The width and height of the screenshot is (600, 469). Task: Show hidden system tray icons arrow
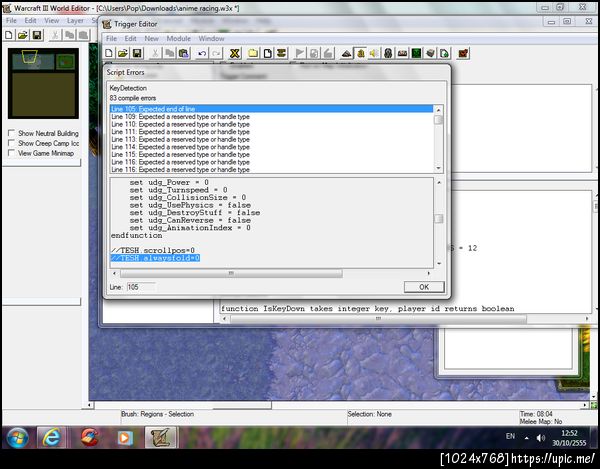pos(527,438)
